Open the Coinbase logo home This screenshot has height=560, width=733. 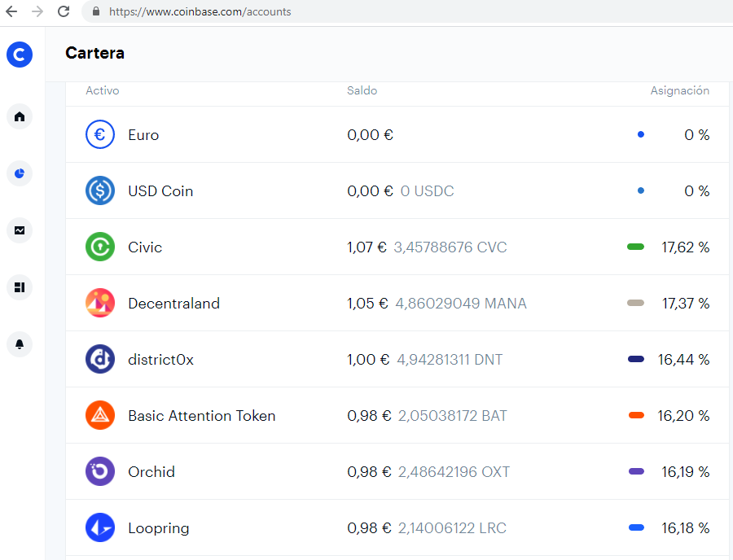(x=20, y=55)
